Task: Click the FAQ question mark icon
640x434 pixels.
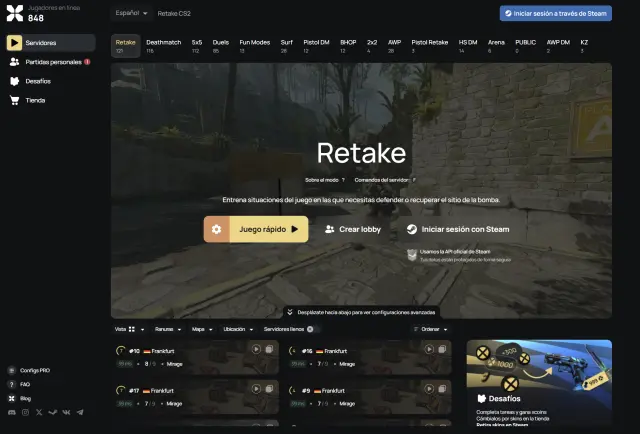Action: click(x=11, y=384)
